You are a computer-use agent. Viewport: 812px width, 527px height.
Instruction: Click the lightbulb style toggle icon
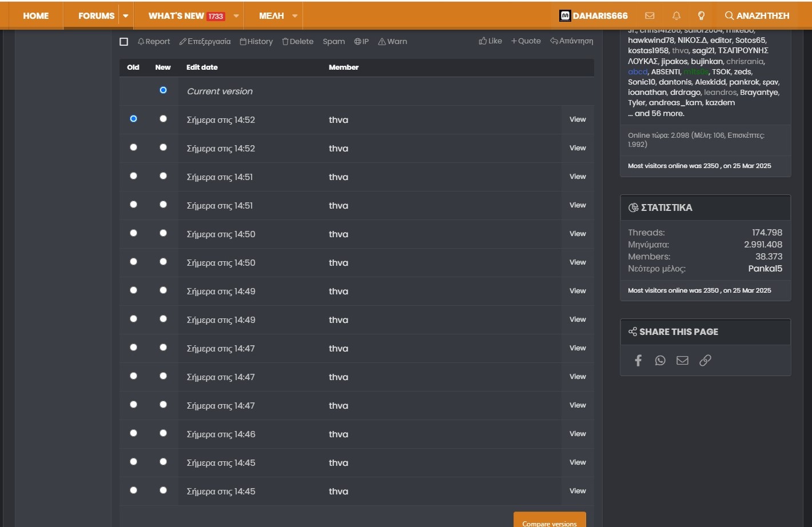[701, 16]
